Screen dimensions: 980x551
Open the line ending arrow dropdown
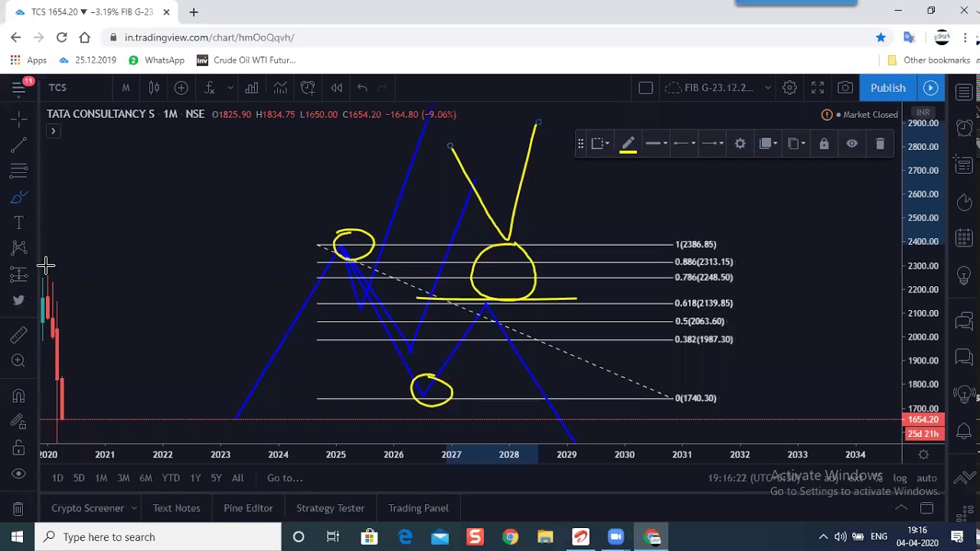click(x=712, y=143)
